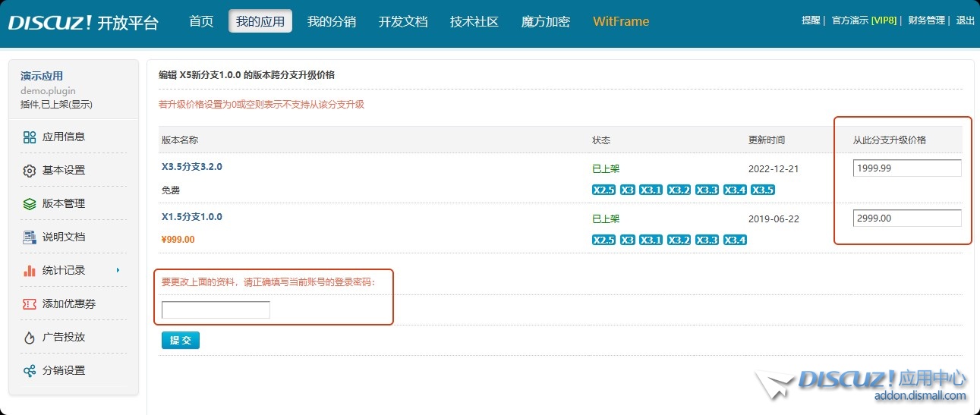Image resolution: width=980 pixels, height=415 pixels.
Task: Click the 2019-06-22 update date
Action: click(774, 219)
